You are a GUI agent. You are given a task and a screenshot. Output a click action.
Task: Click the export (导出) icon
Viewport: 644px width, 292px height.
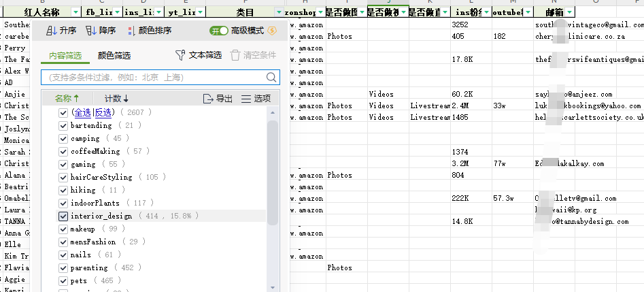click(x=209, y=99)
